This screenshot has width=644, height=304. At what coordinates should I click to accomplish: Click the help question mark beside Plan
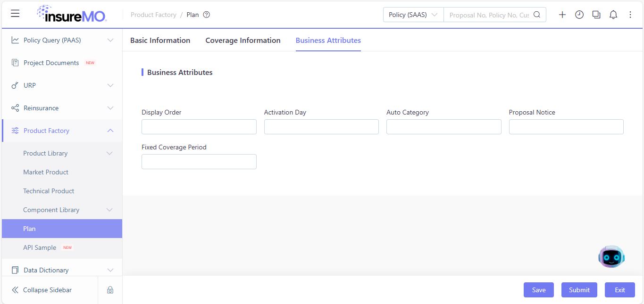coord(206,15)
